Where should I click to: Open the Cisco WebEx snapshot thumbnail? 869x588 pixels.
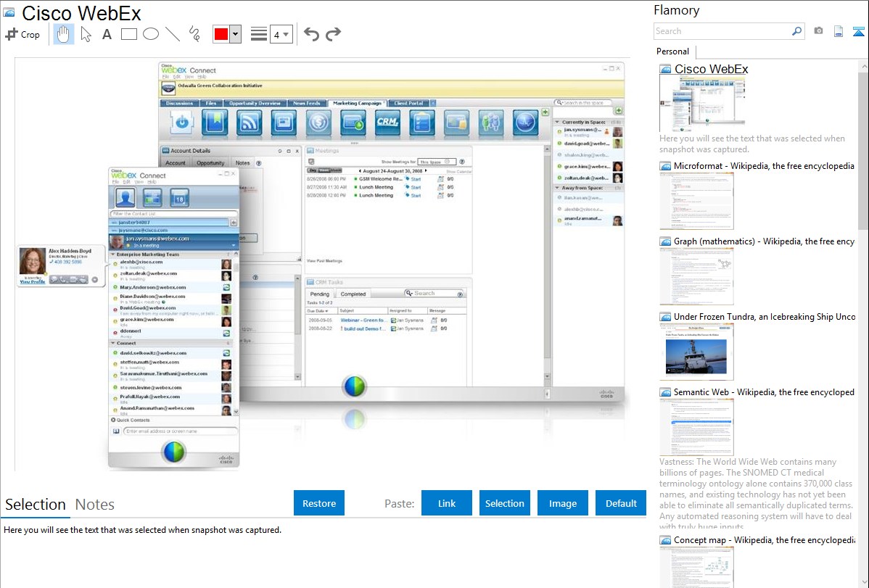point(702,104)
